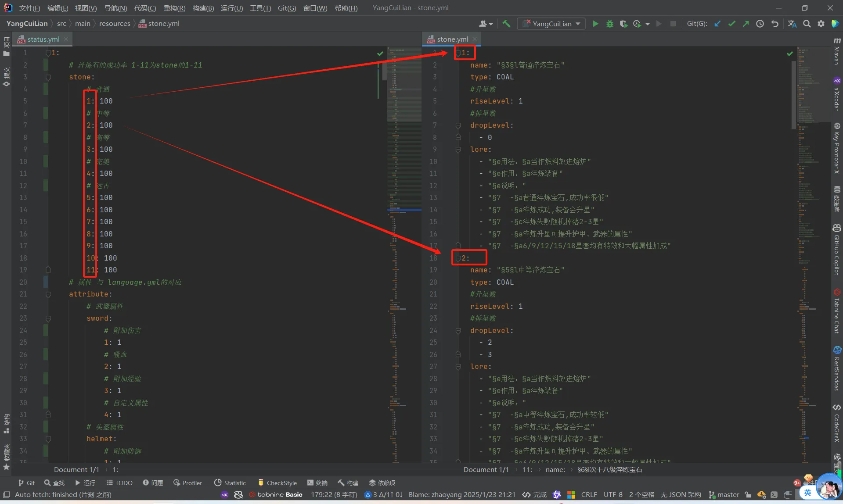
Task: Click the Run button in toolbar
Action: click(594, 24)
